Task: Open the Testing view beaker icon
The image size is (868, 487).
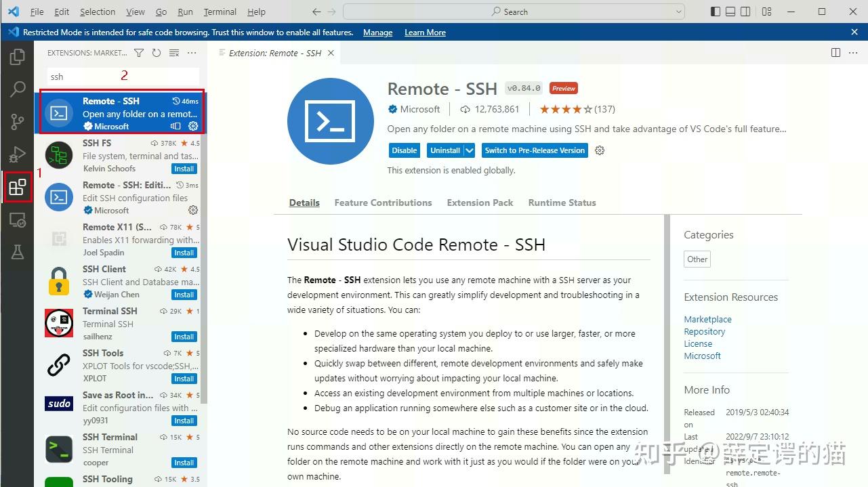Action: tap(18, 252)
